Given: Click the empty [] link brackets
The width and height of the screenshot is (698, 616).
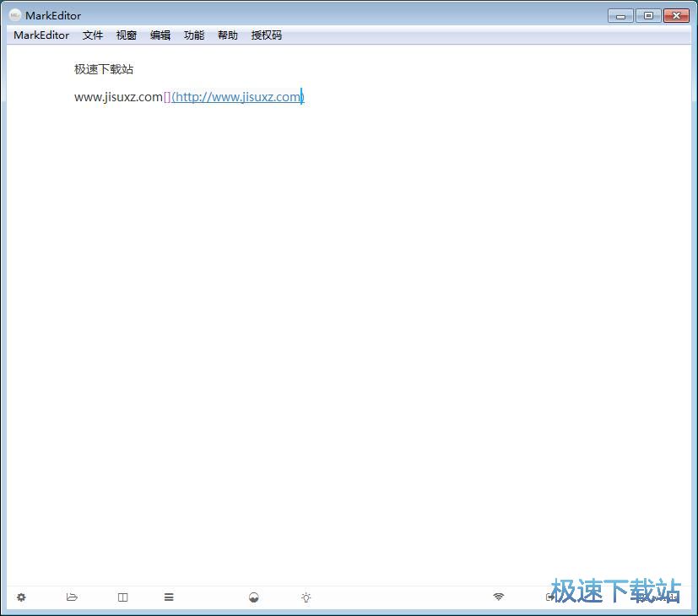Looking at the screenshot, I should point(167,97).
